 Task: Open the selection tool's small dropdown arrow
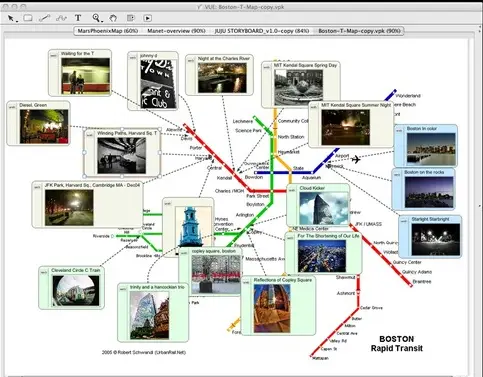16,21
